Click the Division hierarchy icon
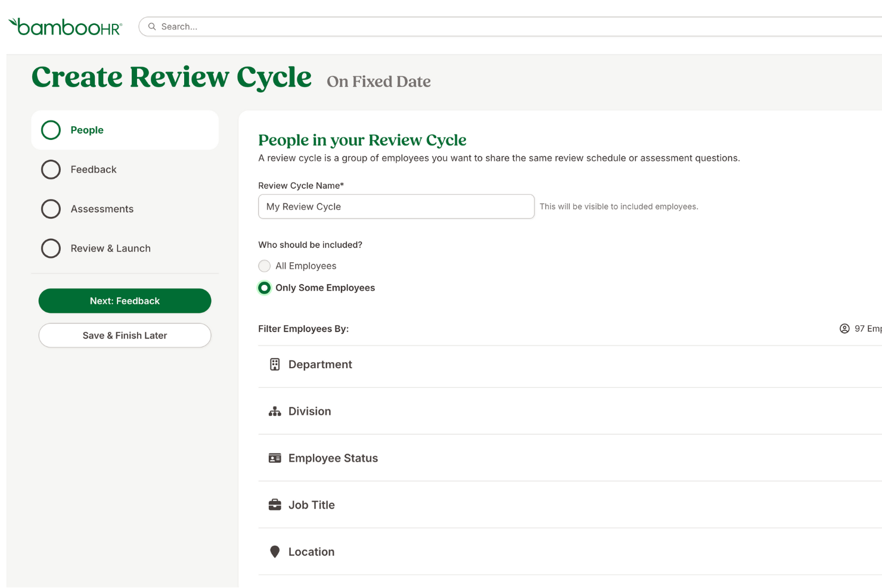Viewport: 882px width, 588px height. pos(275,411)
